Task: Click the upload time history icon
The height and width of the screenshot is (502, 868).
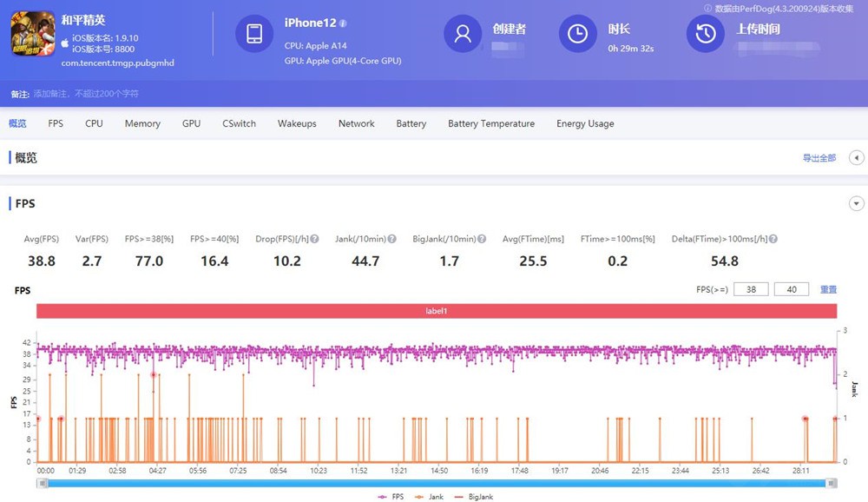Action: pyautogui.click(x=705, y=34)
